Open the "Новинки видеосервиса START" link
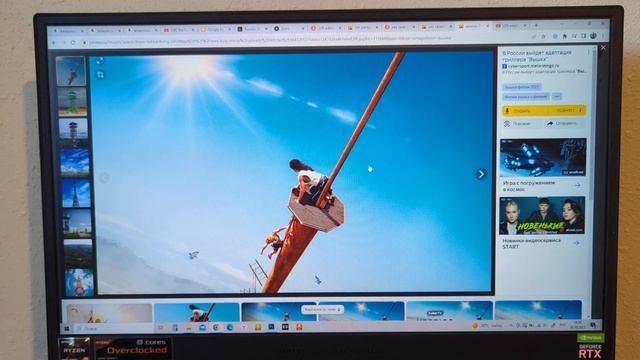 pos(531,244)
